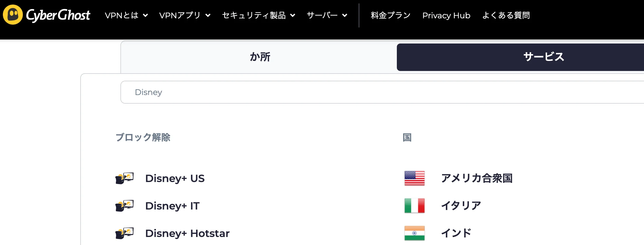Switch to the か所 tab
Image resolution: width=644 pixels, height=245 pixels.
point(260,57)
